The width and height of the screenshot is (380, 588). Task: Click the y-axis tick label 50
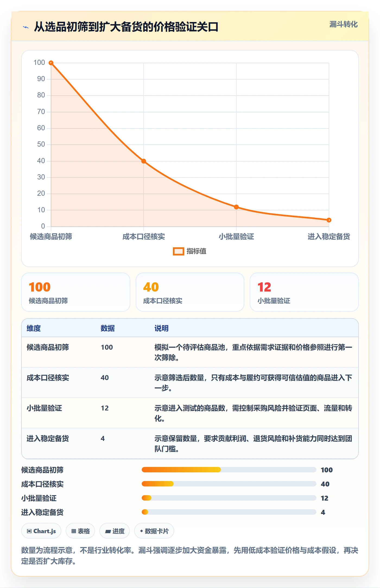41,144
